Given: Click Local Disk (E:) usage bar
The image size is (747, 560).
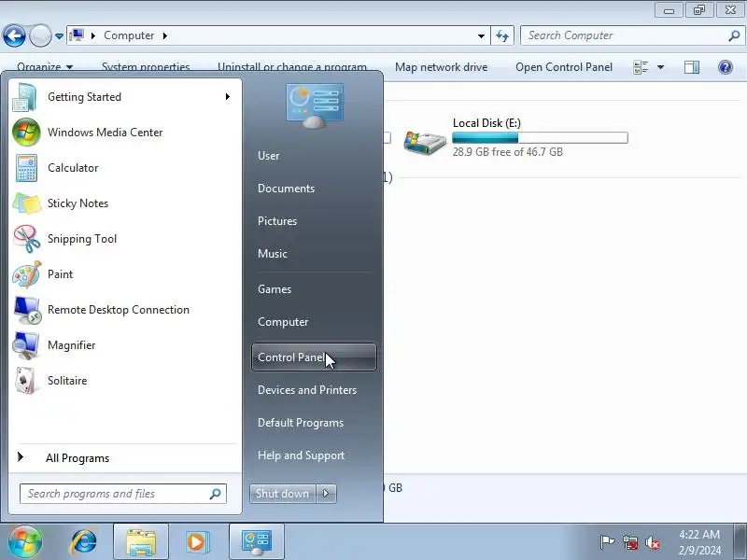Looking at the screenshot, I should [x=541, y=137].
